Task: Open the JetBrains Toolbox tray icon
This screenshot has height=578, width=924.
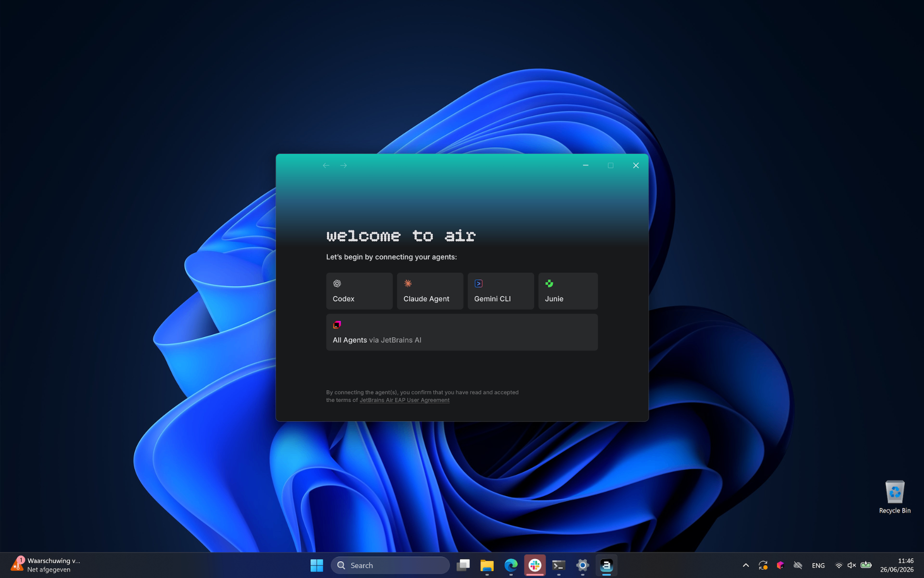Action: (x=781, y=565)
